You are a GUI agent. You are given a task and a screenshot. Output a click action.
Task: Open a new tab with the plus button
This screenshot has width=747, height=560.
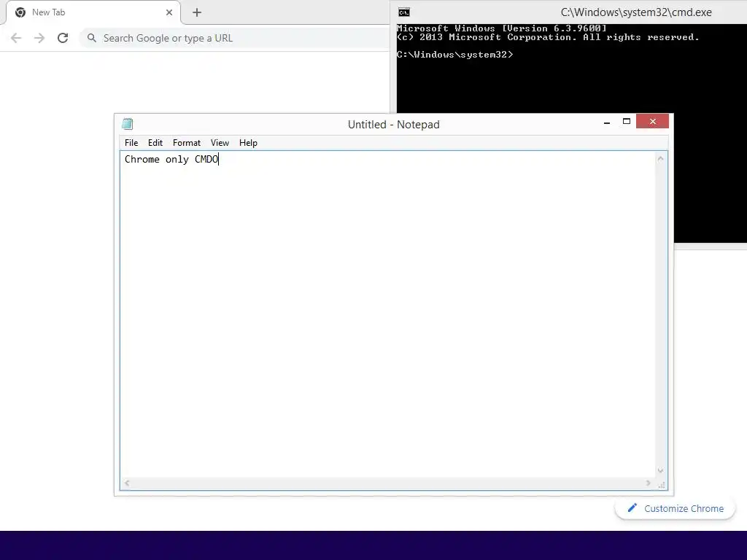point(197,12)
